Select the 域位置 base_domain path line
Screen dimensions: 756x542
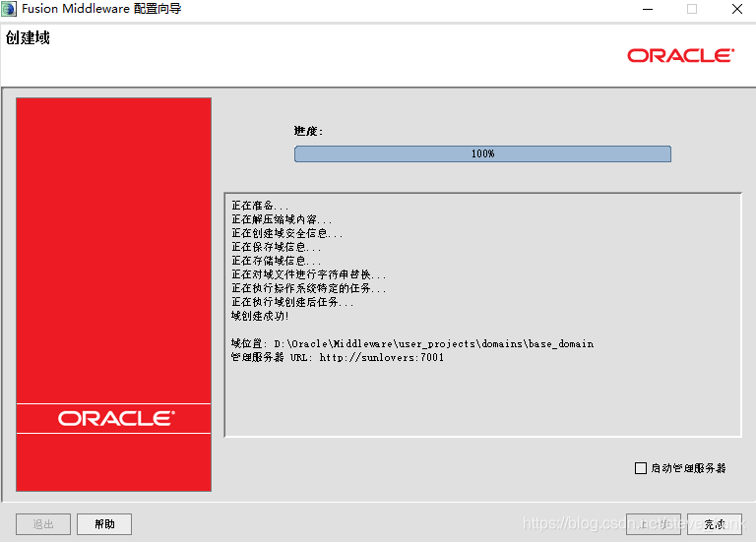(412, 343)
